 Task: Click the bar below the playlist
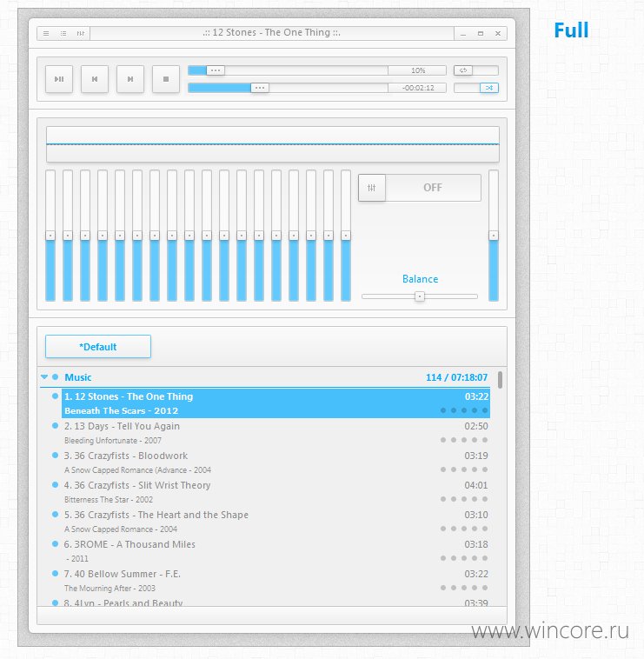[272, 616]
